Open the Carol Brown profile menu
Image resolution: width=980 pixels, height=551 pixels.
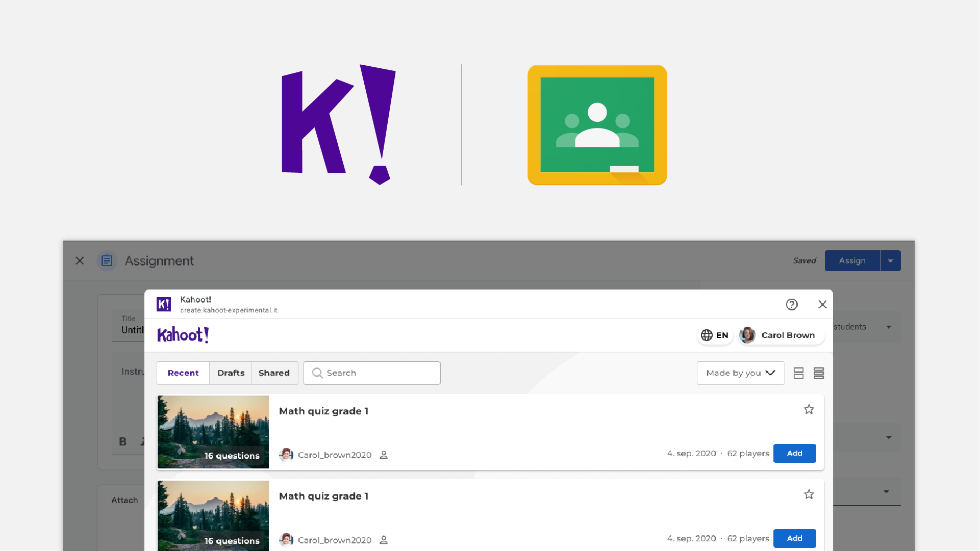(781, 335)
